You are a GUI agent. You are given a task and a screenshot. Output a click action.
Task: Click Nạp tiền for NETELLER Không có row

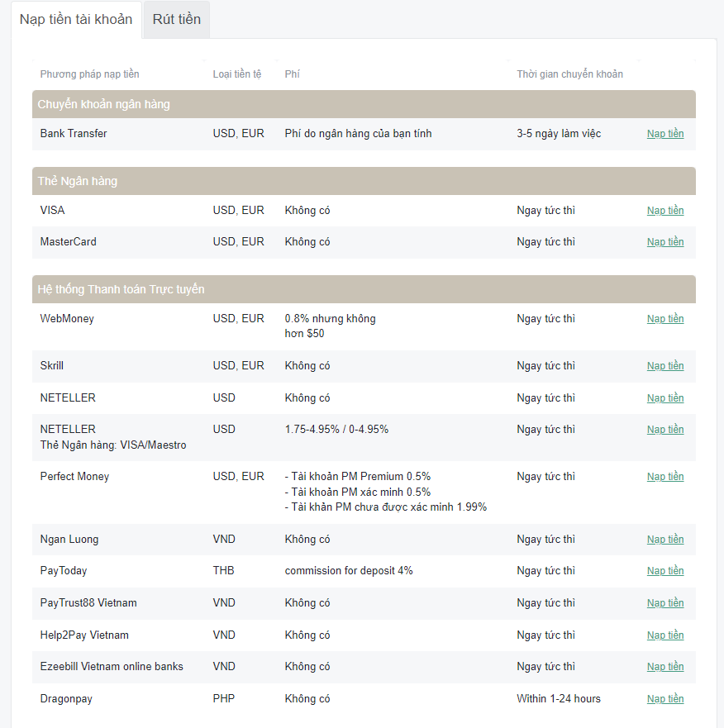coord(665,398)
